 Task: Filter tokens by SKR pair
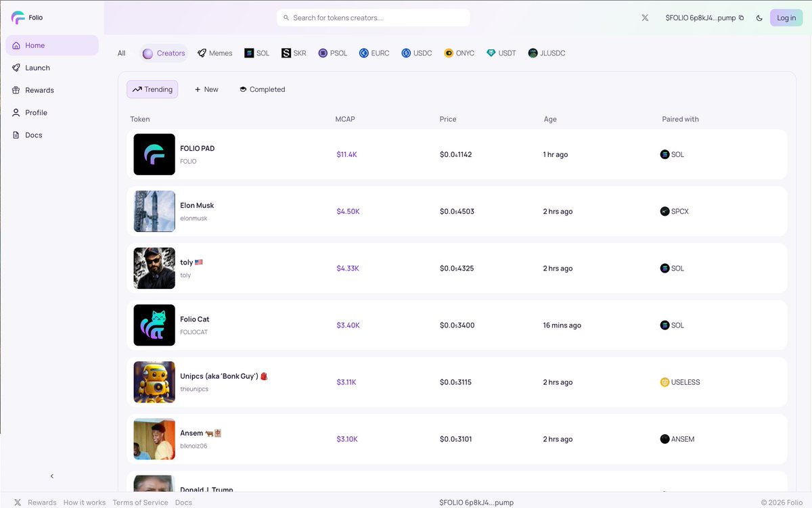click(x=294, y=53)
